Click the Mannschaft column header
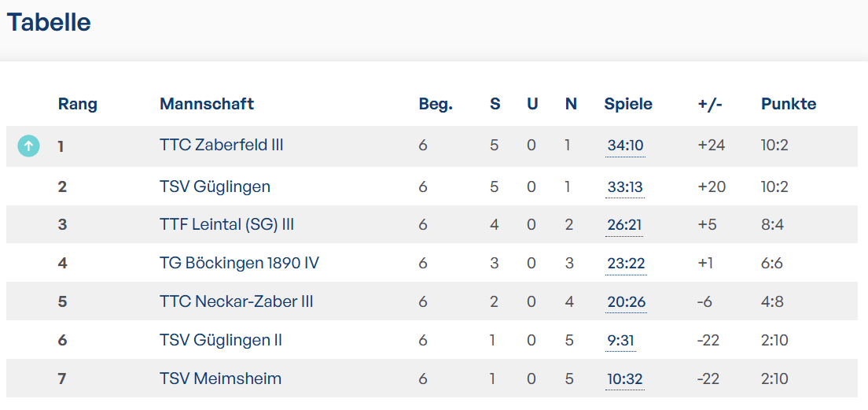 click(207, 104)
